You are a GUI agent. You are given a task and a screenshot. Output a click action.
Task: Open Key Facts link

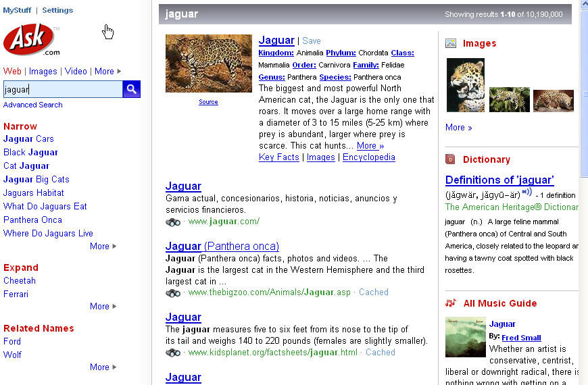[279, 157]
